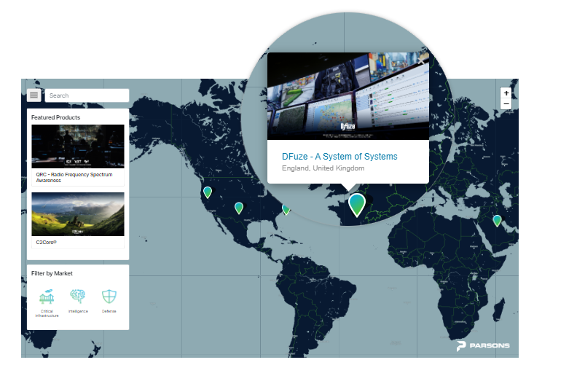Open the DFuze popup image
Image resolution: width=585 pixels, height=392 pixels.
pos(348,96)
